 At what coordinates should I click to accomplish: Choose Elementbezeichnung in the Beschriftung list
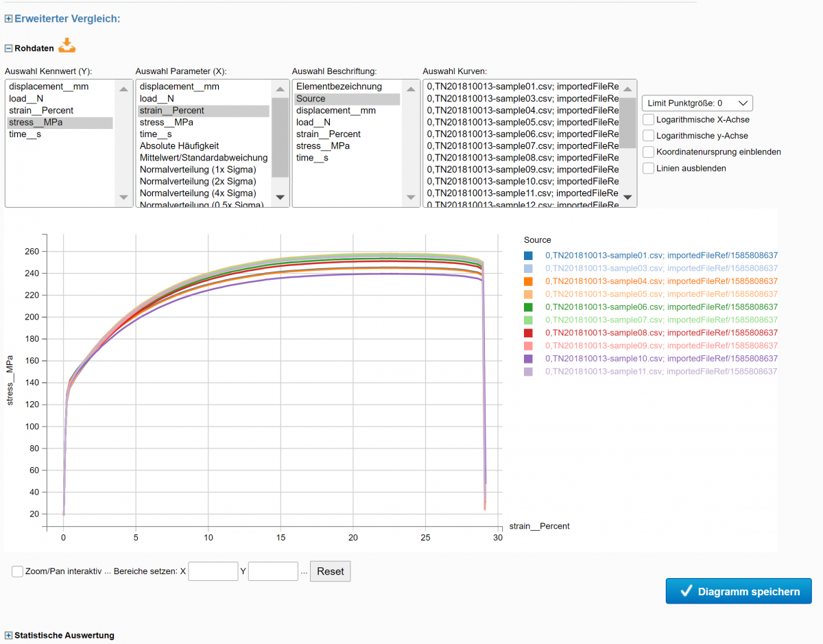339,86
